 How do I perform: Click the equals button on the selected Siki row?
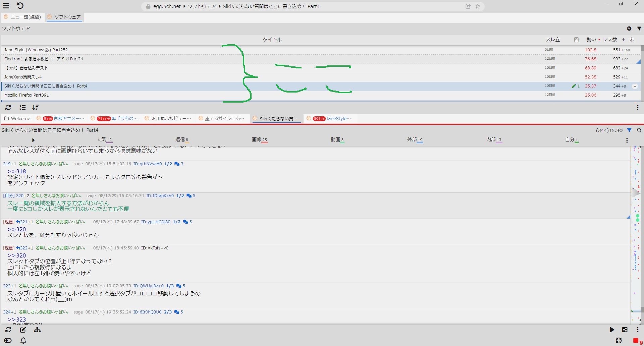(635, 86)
